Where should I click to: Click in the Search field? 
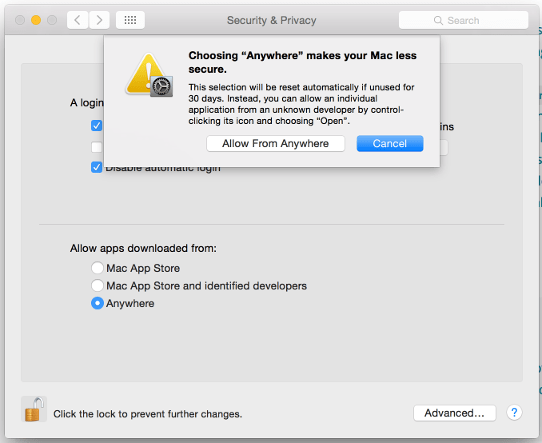(x=463, y=20)
